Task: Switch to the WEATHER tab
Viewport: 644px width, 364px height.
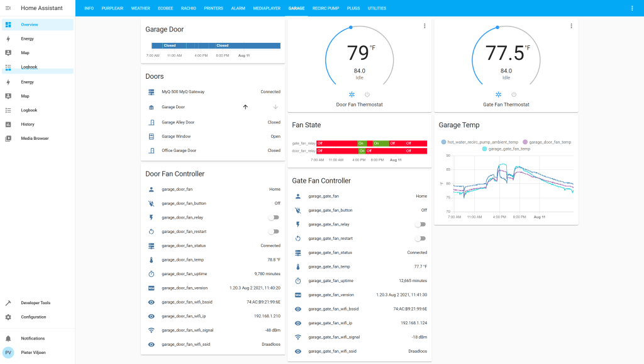Action: click(x=141, y=8)
